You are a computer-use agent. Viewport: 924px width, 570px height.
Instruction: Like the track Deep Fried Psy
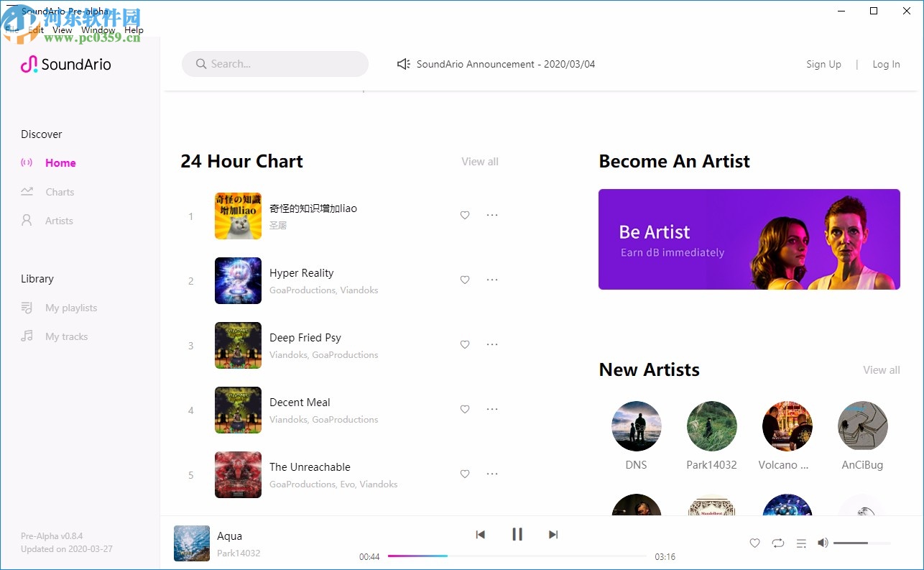(465, 344)
